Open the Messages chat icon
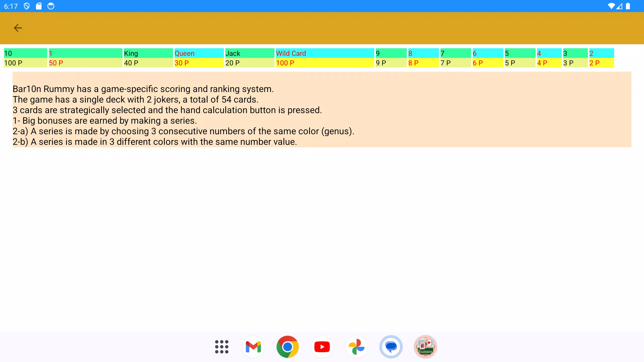 pyautogui.click(x=391, y=347)
